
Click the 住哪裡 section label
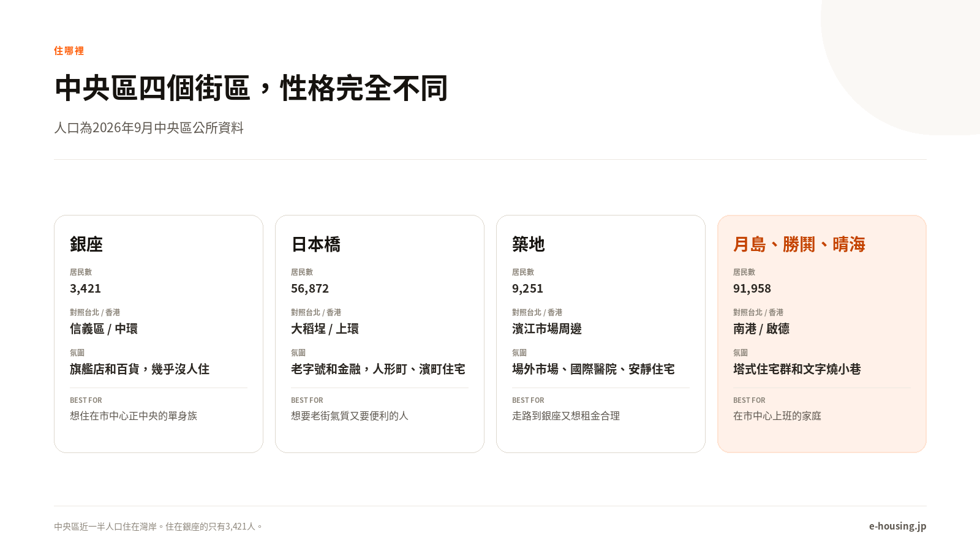tap(69, 51)
